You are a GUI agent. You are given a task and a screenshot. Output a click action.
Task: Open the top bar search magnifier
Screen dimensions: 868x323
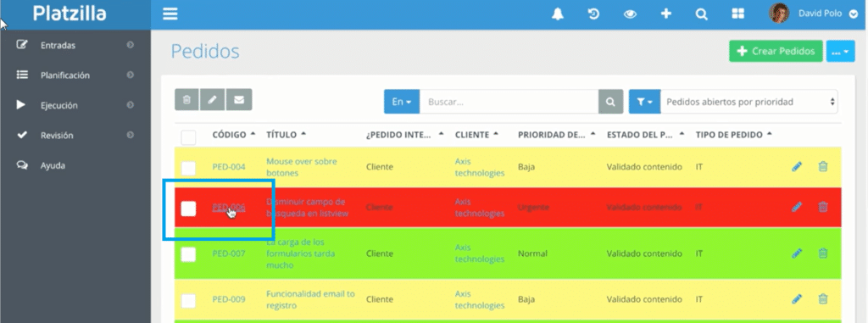coord(701,14)
